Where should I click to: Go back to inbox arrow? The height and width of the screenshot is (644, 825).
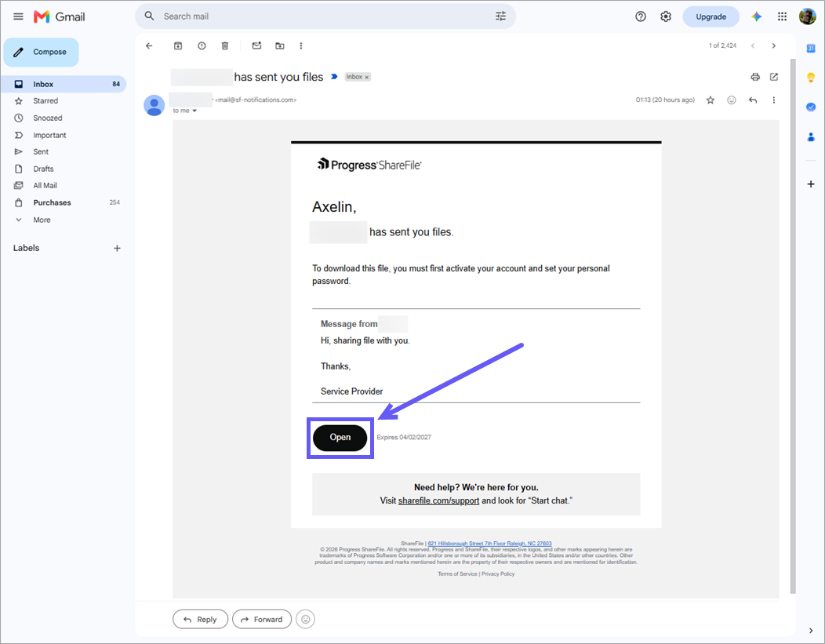[150, 45]
